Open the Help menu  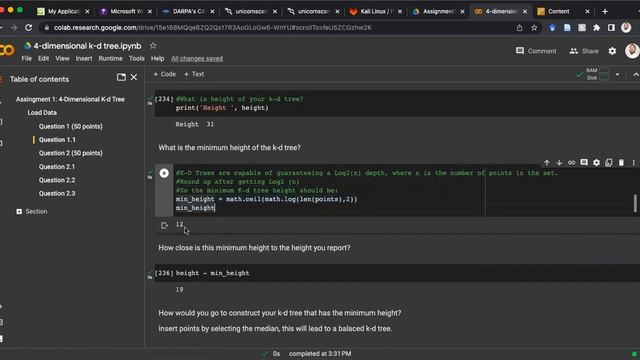(x=157, y=58)
